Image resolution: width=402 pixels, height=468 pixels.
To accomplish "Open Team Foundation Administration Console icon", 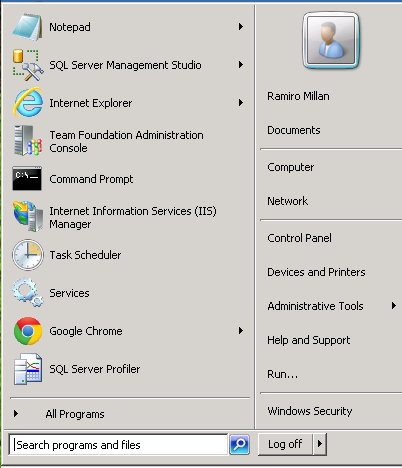I will 28,141.
